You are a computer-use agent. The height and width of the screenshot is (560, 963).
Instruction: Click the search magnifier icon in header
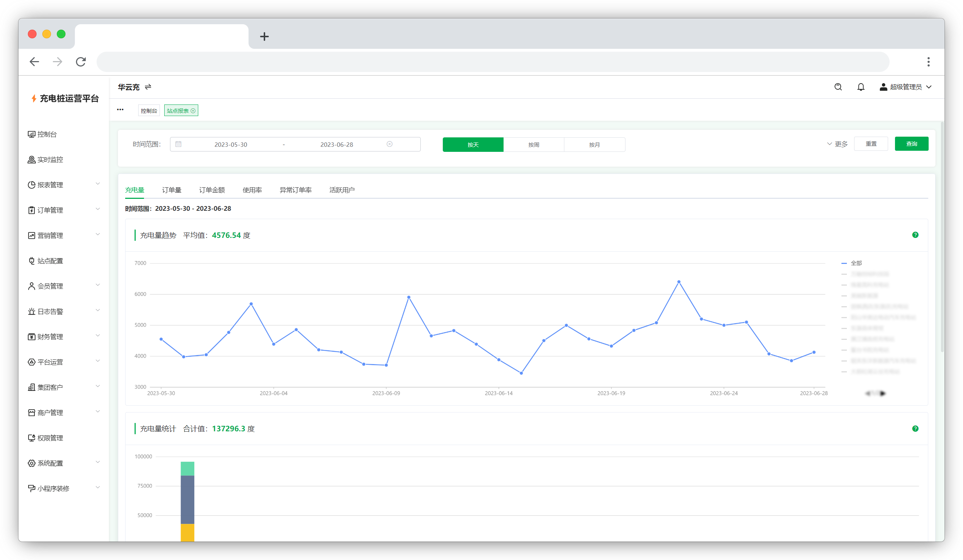[x=838, y=87]
